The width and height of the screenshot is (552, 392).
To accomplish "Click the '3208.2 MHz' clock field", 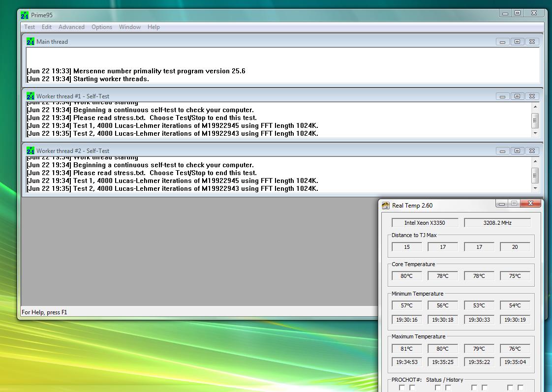I will coord(497,223).
